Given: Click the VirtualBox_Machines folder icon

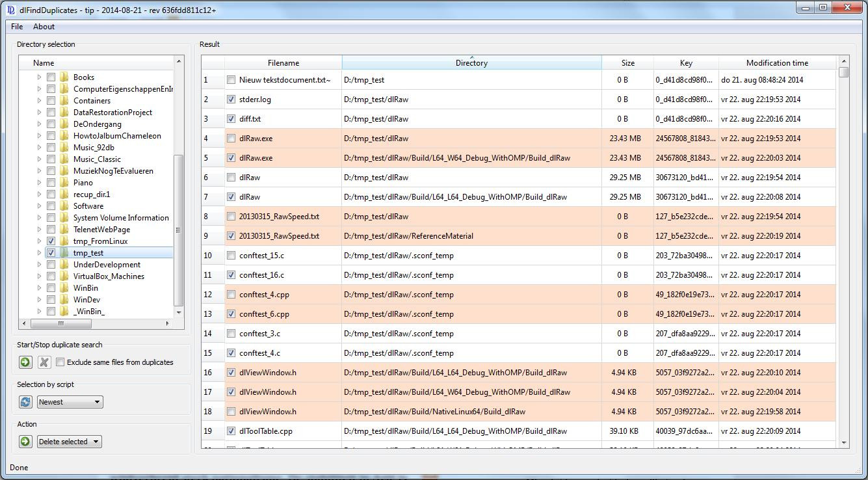Looking at the screenshot, I should tap(64, 276).
